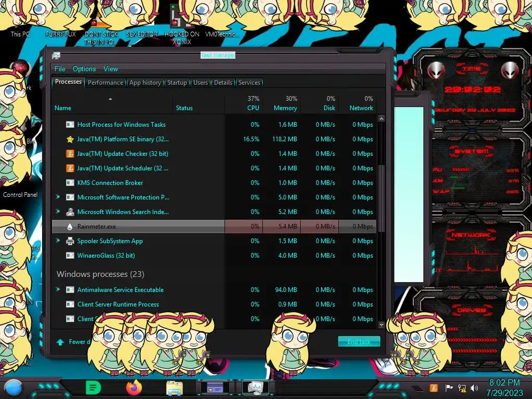The width and height of the screenshot is (532, 399).
Task: Select the Client Server Runtime Process row
Action: 214,304
